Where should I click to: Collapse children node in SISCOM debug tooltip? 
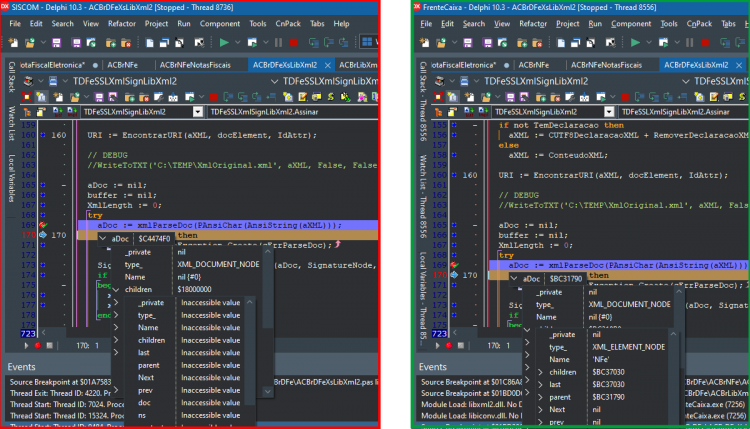coord(116,289)
